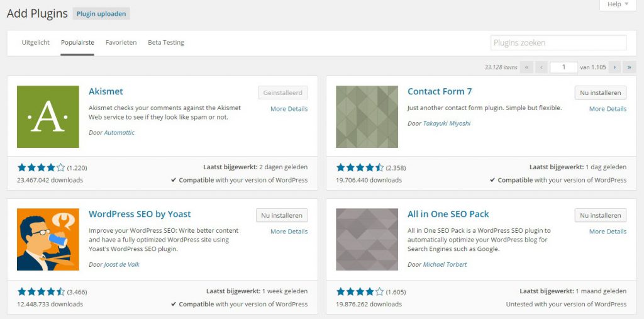
Task: Install Contact Form 7 with Nu installeren
Action: click(601, 93)
